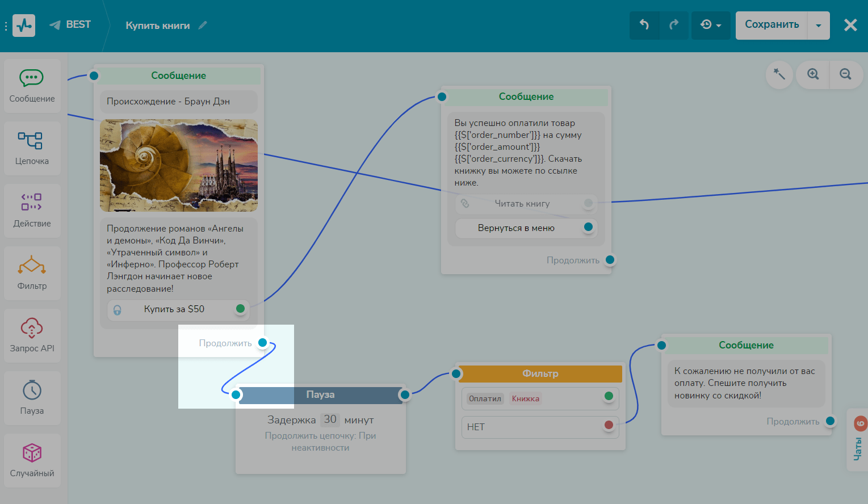Click Продолжить connector of the payment message

pyautogui.click(x=610, y=260)
